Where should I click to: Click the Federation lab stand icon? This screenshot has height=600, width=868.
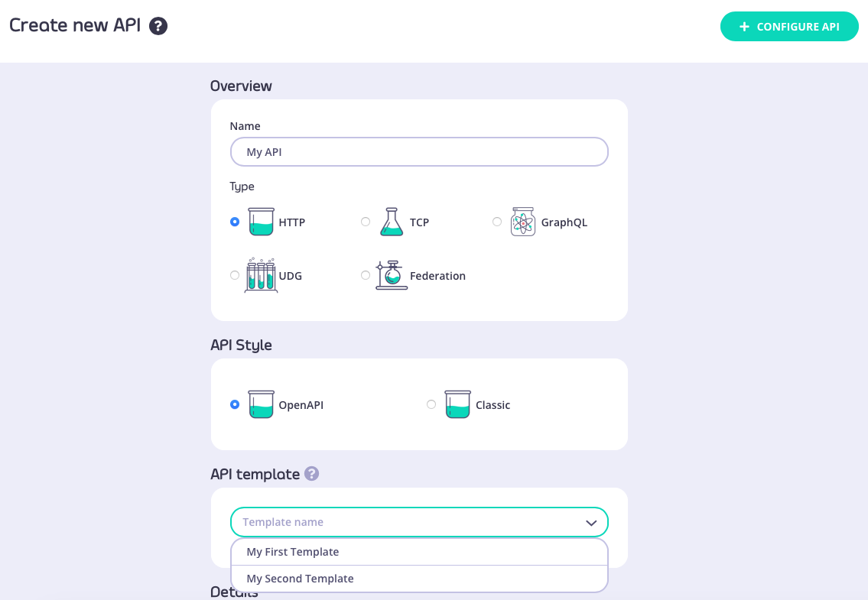tap(392, 275)
